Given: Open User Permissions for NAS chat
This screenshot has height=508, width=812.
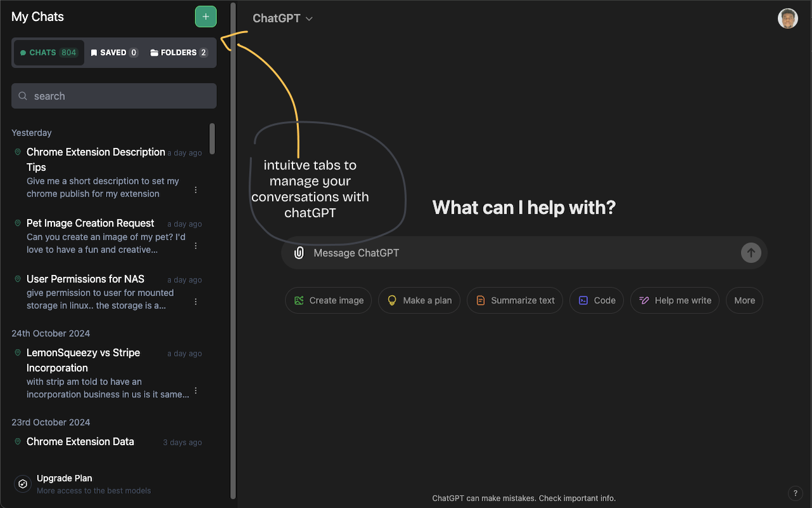Looking at the screenshot, I should click(86, 279).
